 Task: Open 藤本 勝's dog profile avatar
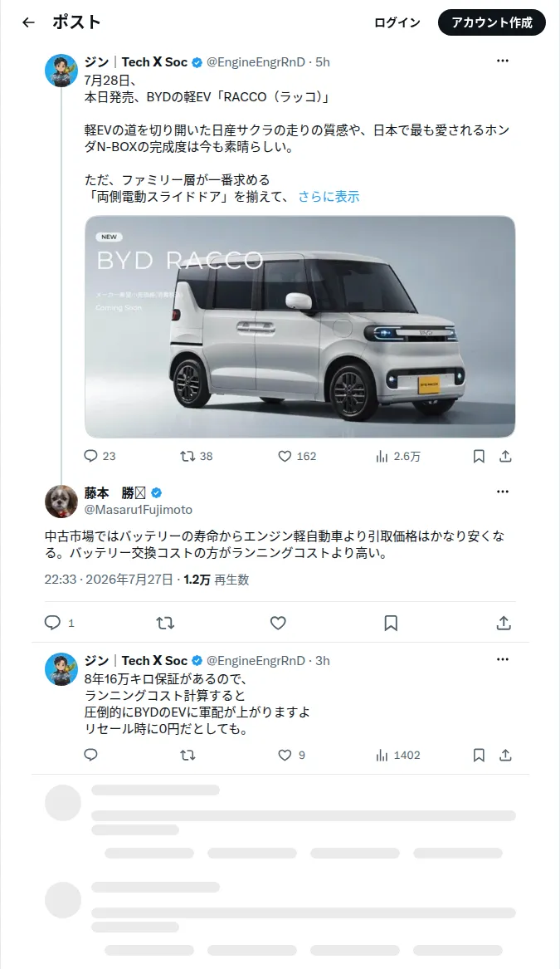coord(61,502)
